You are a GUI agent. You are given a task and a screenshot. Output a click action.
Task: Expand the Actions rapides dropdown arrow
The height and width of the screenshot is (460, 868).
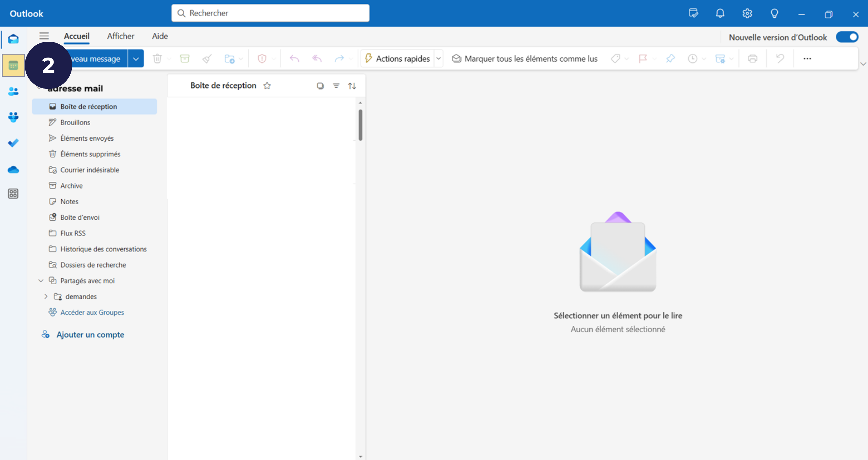[438, 59]
